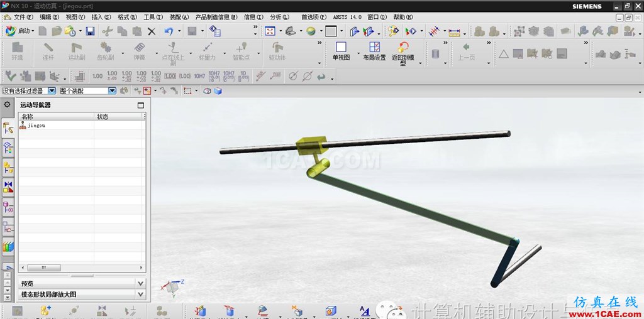Image resolution: width=644 pixels, height=319 pixels.
Task: Click the 运动副 (Joint) tool
Action: point(76,51)
